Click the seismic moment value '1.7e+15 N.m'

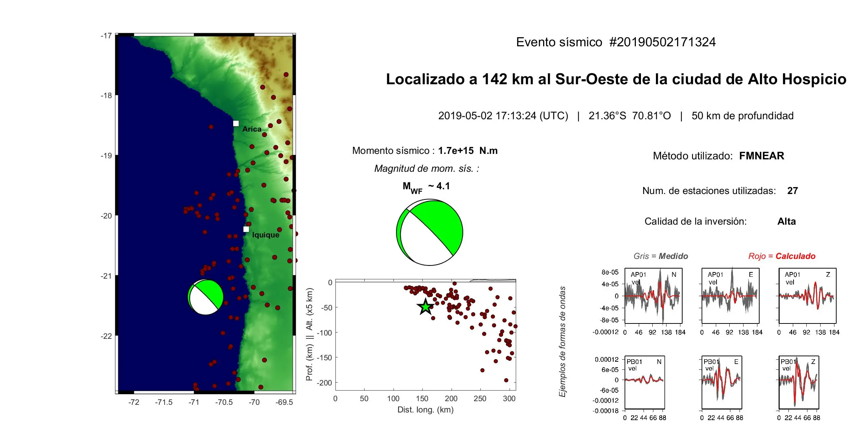point(468,151)
